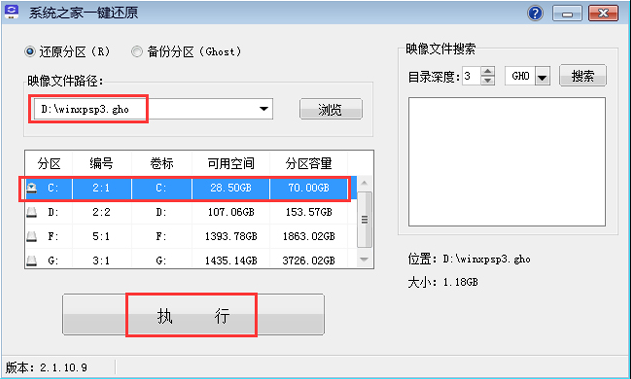
Task: Decrease directory depth with down arrow
Action: (x=488, y=80)
